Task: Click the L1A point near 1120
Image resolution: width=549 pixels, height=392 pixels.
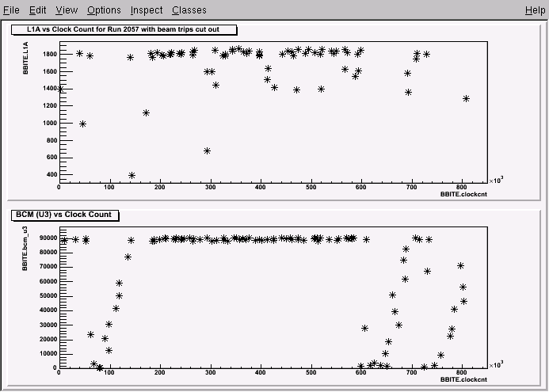Action: click(147, 112)
